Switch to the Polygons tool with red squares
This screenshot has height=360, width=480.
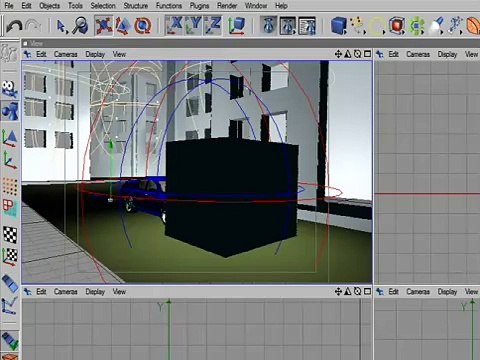pos(10,208)
